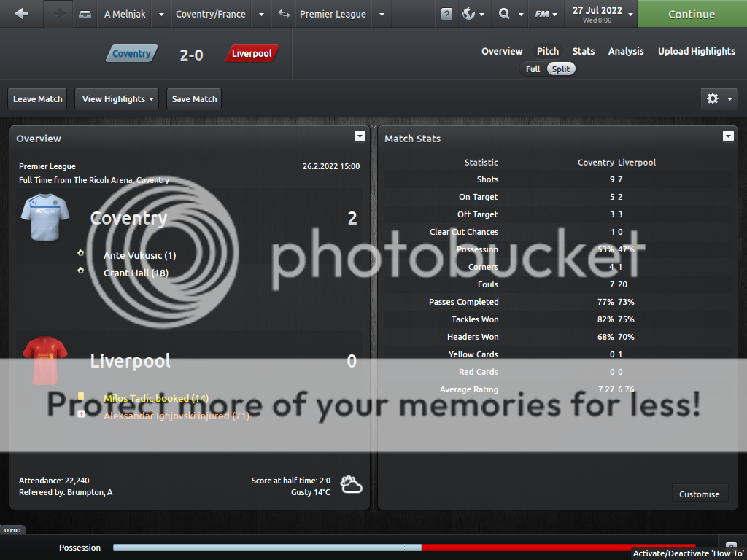Viewport: 747px width, 560px height.
Task: Expand the View Highlights dropdown
Action: [x=117, y=98]
